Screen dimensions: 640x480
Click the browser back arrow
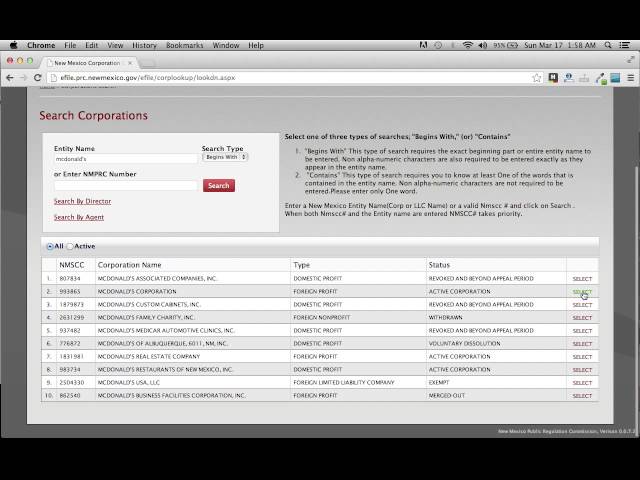(10, 78)
